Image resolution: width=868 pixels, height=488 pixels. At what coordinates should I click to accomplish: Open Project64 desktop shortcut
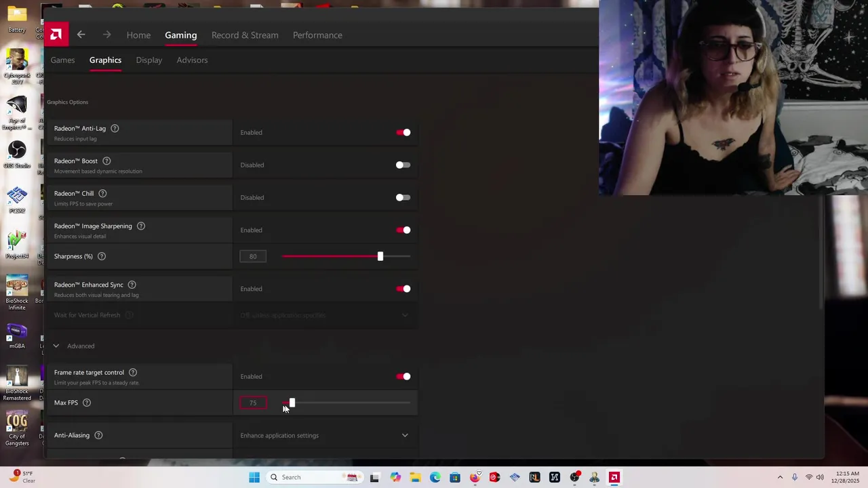[17, 245]
